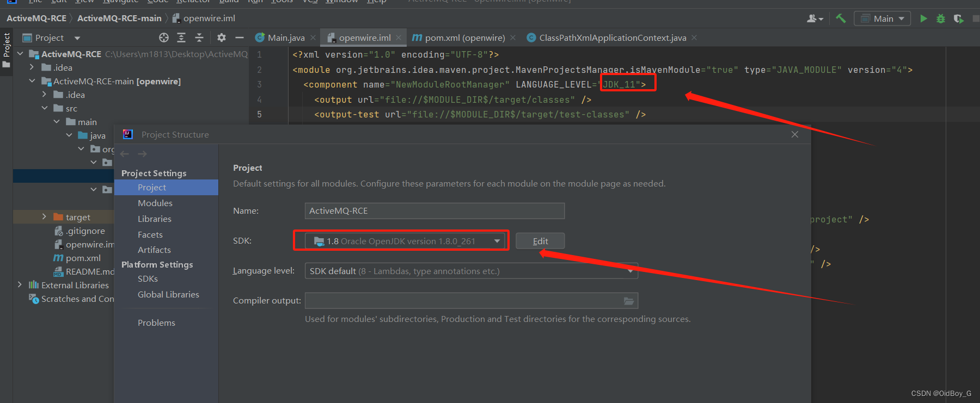Open Problems in Project Structure sidebar

click(x=166, y=323)
